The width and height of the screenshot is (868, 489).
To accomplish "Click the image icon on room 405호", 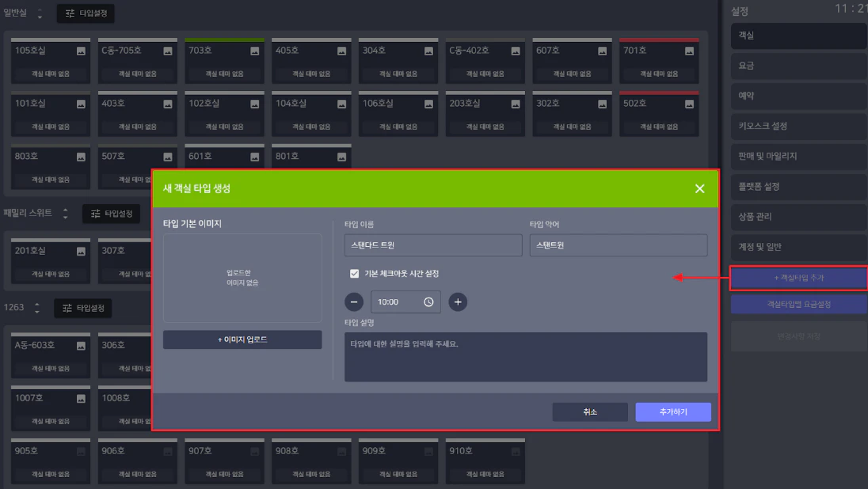I will pos(341,51).
